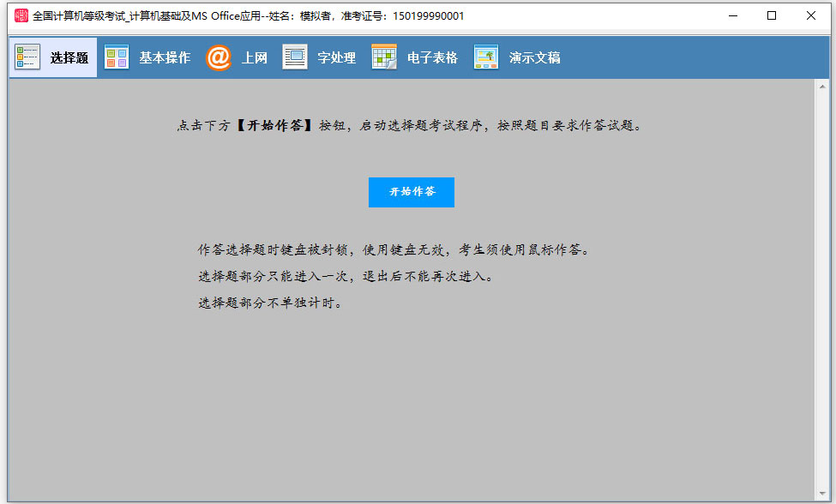
Task: Click the 选择题 checklist icon
Action: click(27, 57)
